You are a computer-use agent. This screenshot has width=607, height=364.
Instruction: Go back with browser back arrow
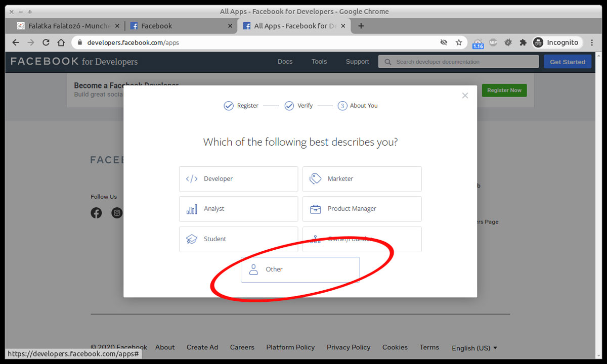(x=16, y=42)
